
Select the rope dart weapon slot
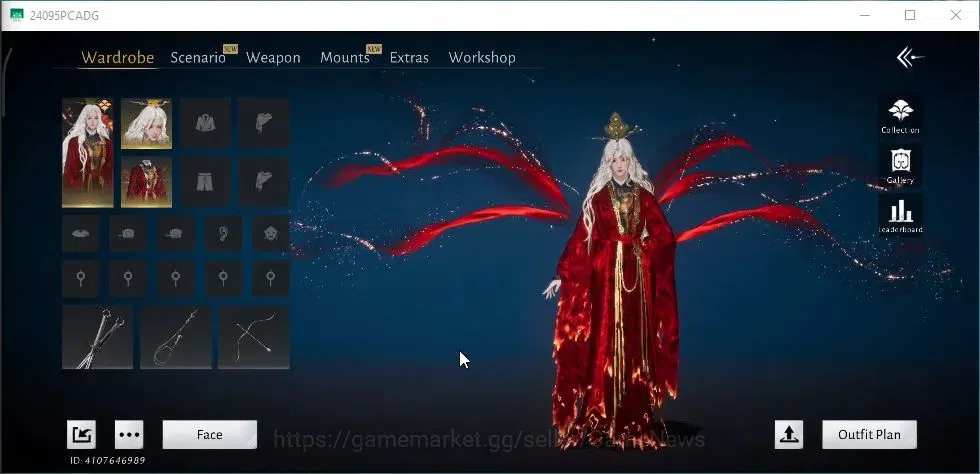176,337
